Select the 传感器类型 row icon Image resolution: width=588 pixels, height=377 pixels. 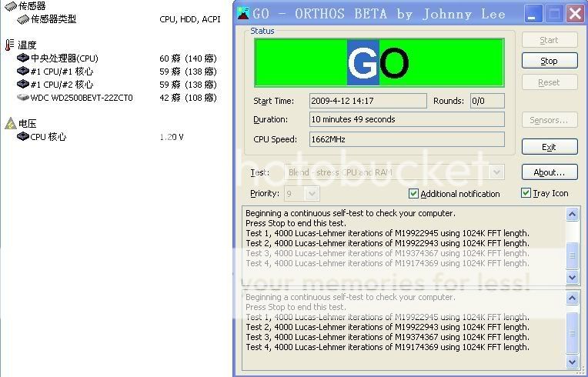[23, 19]
